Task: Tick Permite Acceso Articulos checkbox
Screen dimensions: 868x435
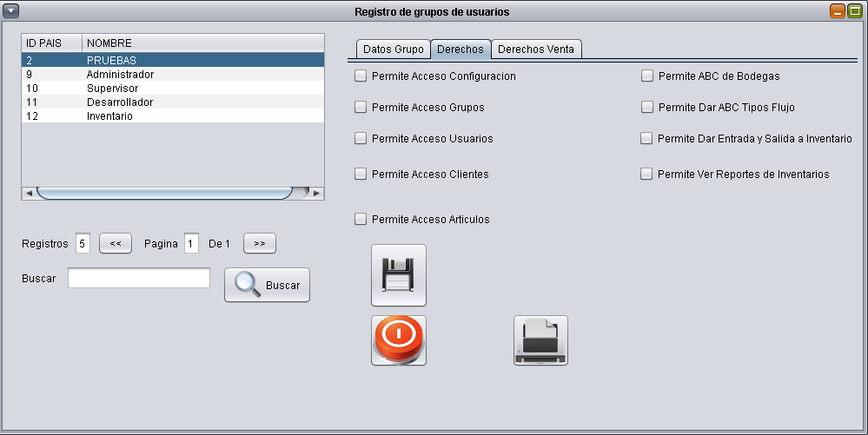Action: [x=361, y=220]
